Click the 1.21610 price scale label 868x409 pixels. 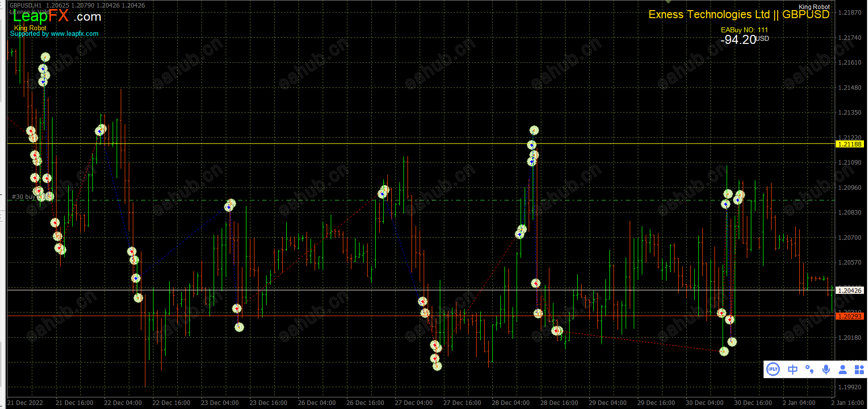(x=850, y=63)
